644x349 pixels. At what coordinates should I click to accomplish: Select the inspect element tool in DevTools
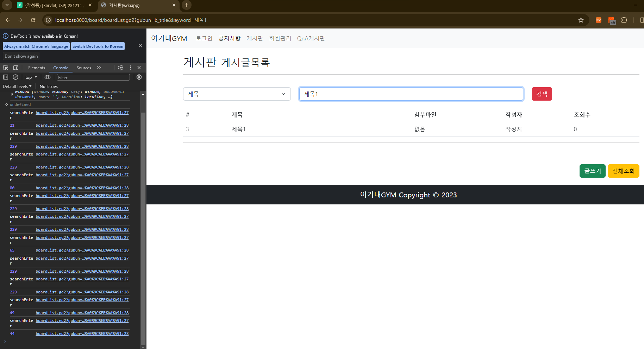pyautogui.click(x=6, y=68)
